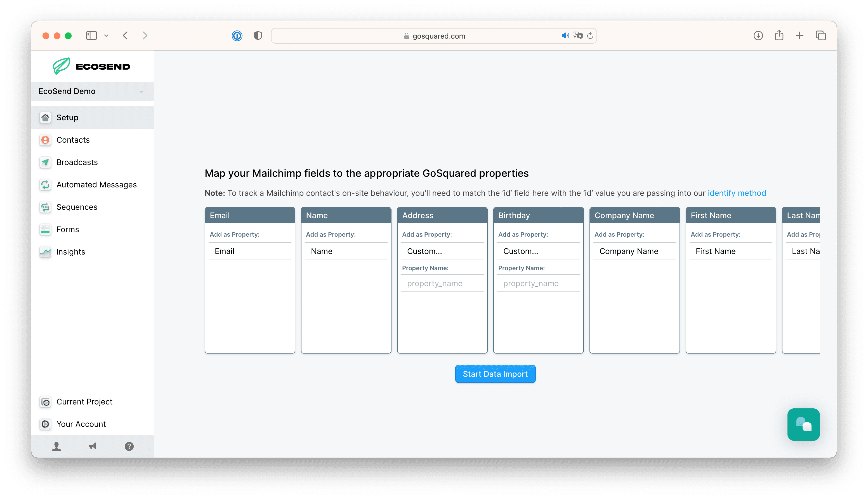This screenshot has width=868, height=499.
Task: Follow the identify method link
Action: [x=737, y=193]
